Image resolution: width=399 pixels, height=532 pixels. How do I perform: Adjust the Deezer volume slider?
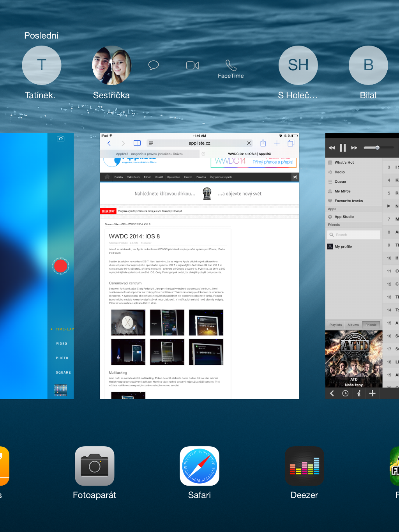[377, 148]
